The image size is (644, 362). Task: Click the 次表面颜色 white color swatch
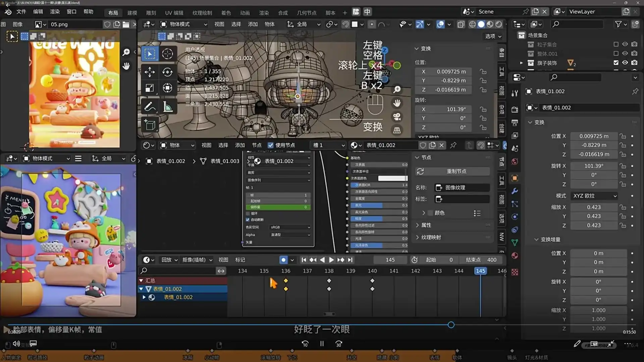coord(393,178)
